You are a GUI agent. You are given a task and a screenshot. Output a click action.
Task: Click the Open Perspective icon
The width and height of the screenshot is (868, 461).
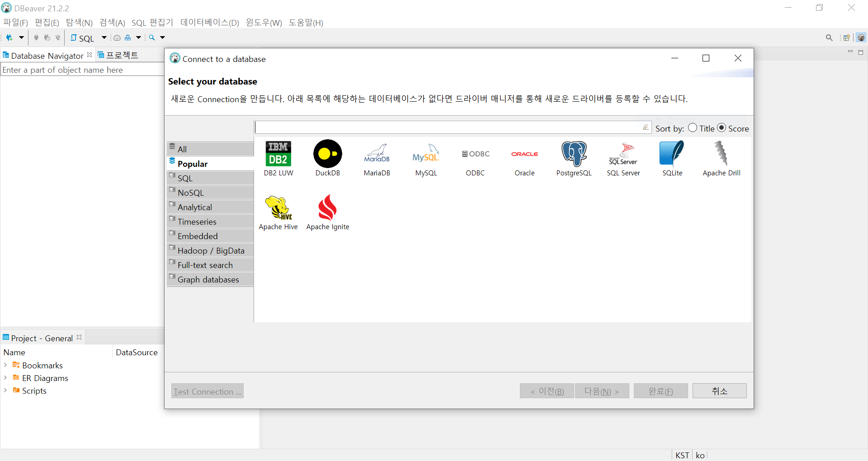[846, 38]
